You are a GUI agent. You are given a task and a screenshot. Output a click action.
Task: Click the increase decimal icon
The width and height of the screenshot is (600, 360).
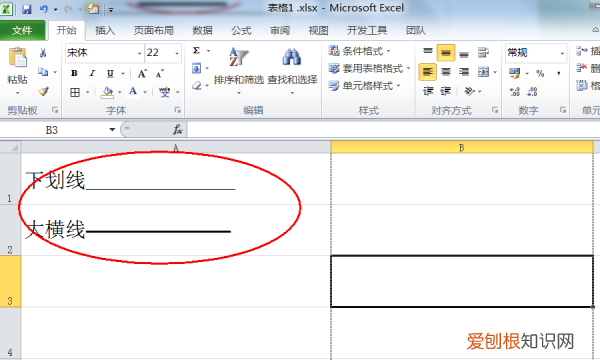[515, 91]
